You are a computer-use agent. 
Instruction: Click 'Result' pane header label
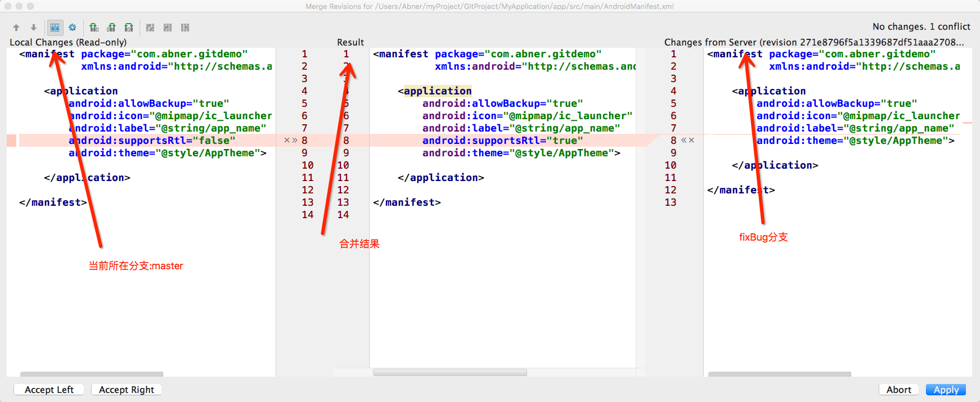350,42
